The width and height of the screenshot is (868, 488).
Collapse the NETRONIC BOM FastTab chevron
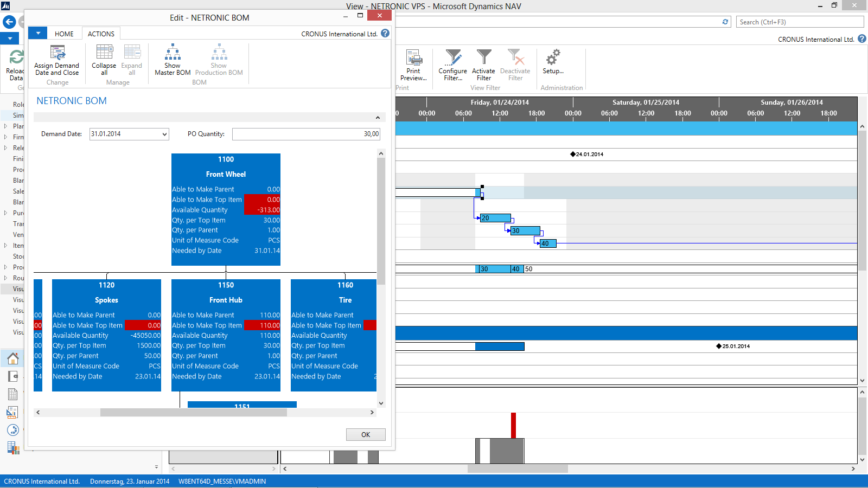click(378, 118)
